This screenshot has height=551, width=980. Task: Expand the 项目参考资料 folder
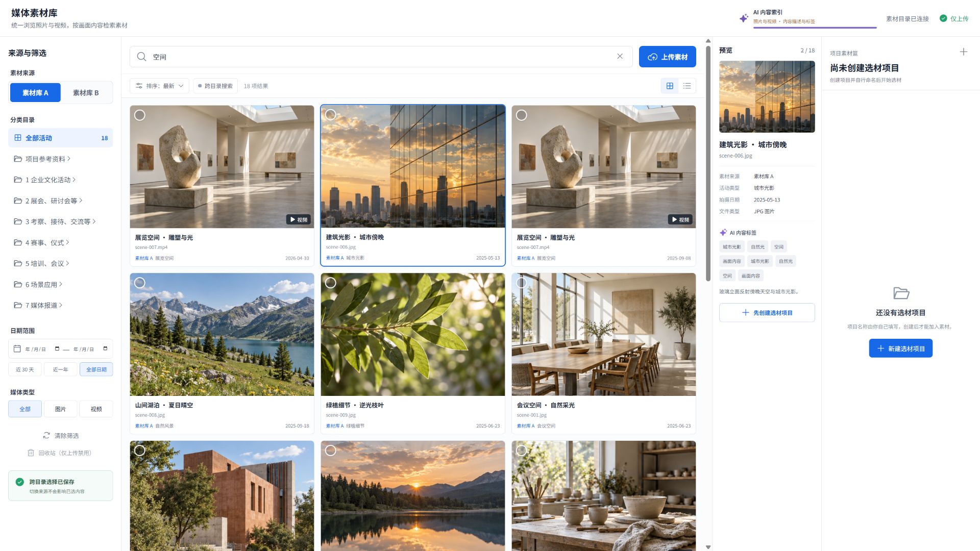pos(60,159)
